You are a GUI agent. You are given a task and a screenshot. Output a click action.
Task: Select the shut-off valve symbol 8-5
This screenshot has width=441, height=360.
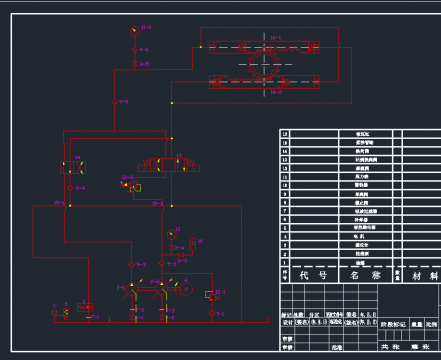click(135, 64)
